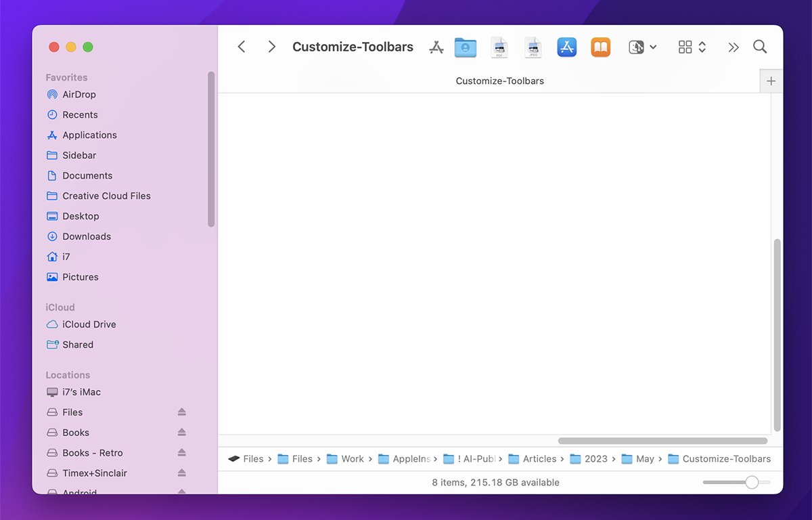Eject the Files volume

[x=181, y=412]
